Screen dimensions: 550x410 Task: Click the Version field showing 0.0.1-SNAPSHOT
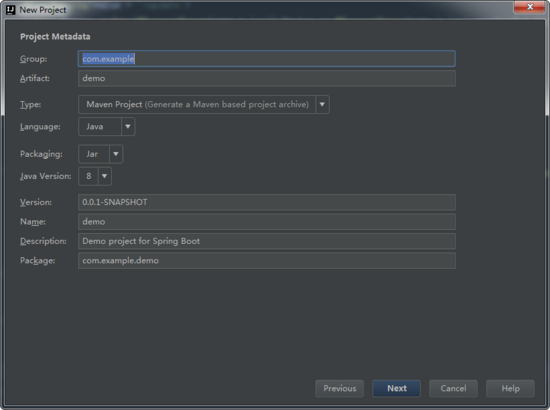click(x=267, y=202)
